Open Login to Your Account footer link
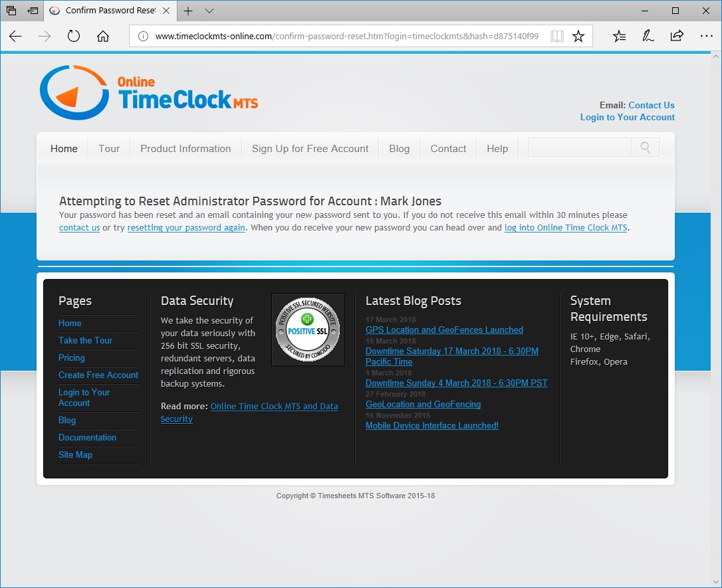Viewport: 722px width, 588px height. pyautogui.click(x=84, y=397)
